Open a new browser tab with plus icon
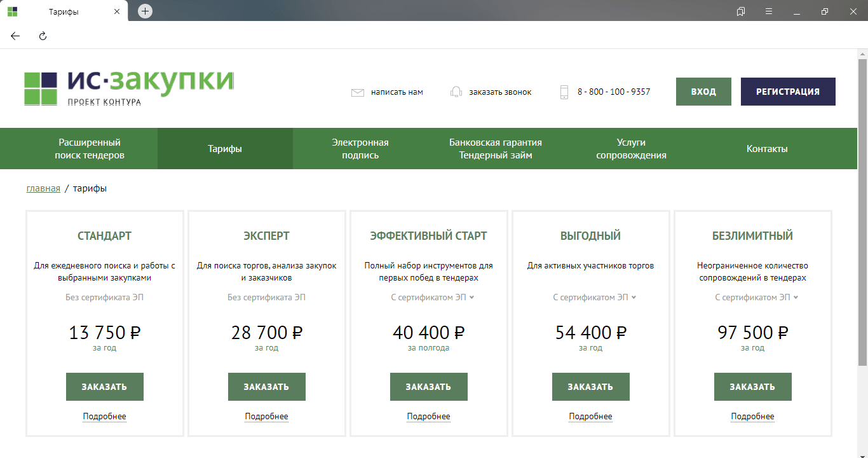 pos(146,11)
